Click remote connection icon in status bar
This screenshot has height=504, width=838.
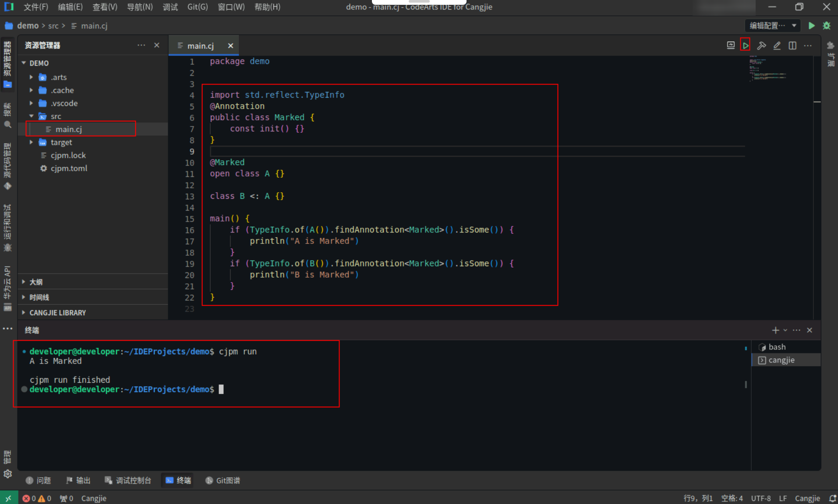pos(9,498)
